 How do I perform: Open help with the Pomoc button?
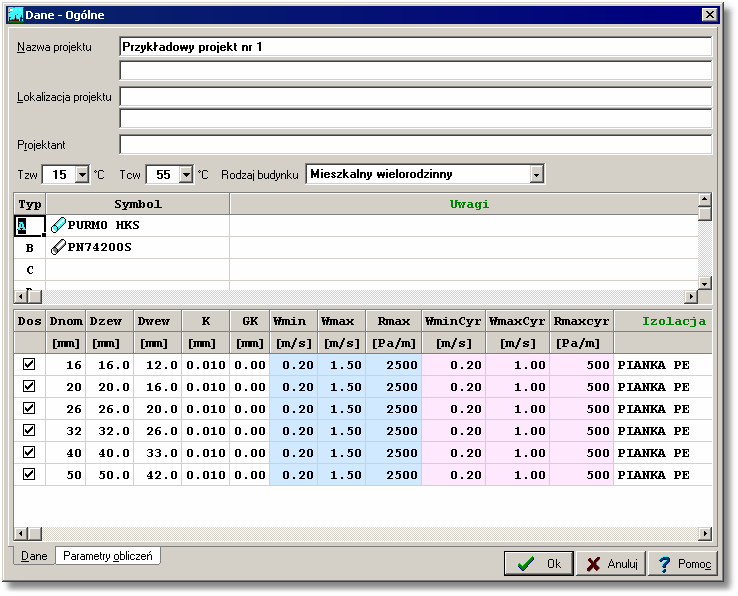683,564
